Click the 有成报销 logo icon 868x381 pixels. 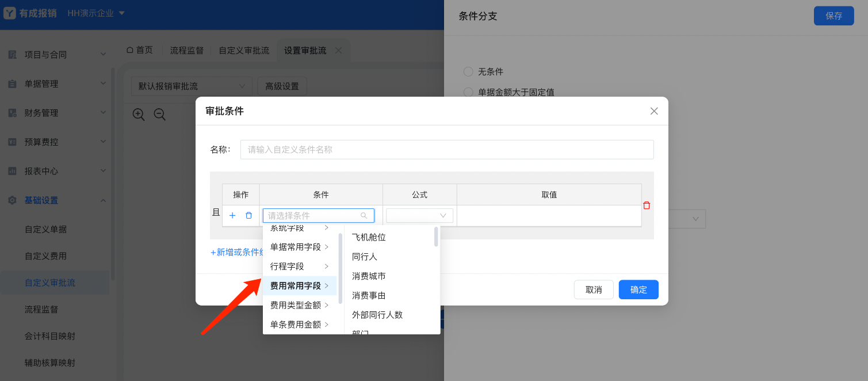[10, 13]
